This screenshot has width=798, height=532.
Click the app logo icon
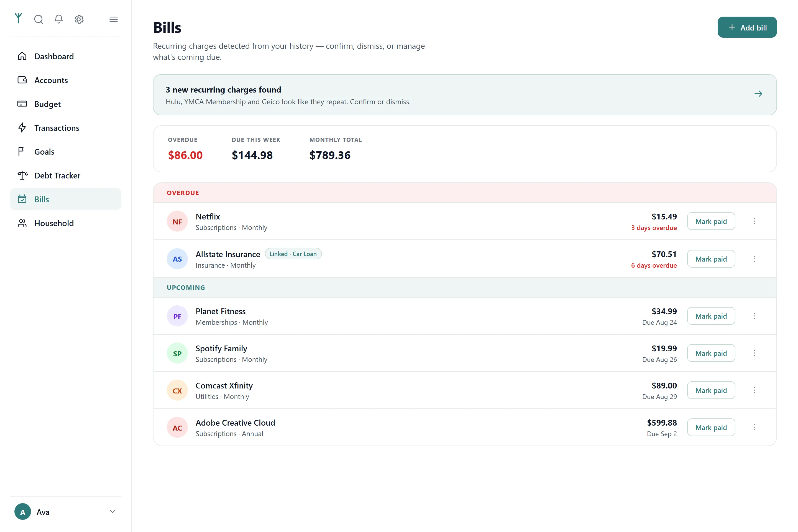pyautogui.click(x=18, y=18)
